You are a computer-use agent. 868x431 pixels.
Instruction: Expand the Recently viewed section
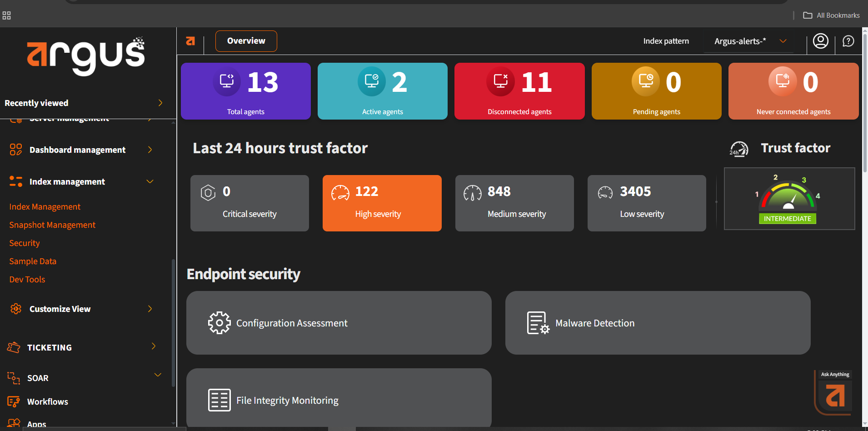point(160,103)
